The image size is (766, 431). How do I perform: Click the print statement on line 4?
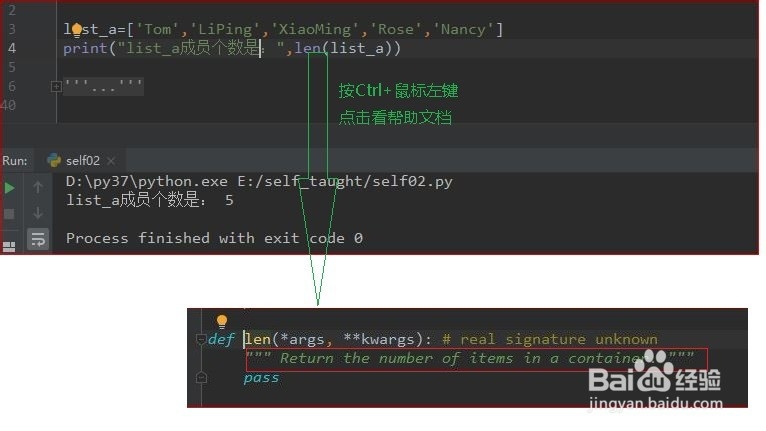(x=232, y=48)
